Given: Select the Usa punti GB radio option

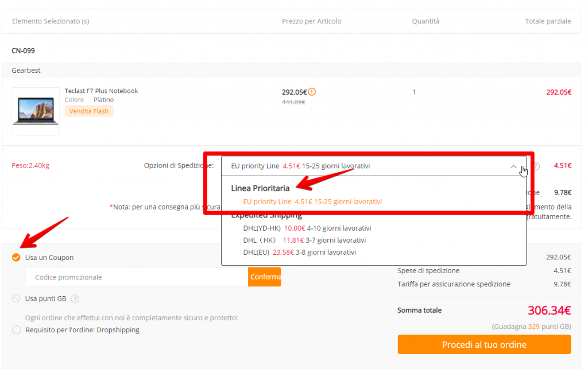Looking at the screenshot, I should (16, 298).
